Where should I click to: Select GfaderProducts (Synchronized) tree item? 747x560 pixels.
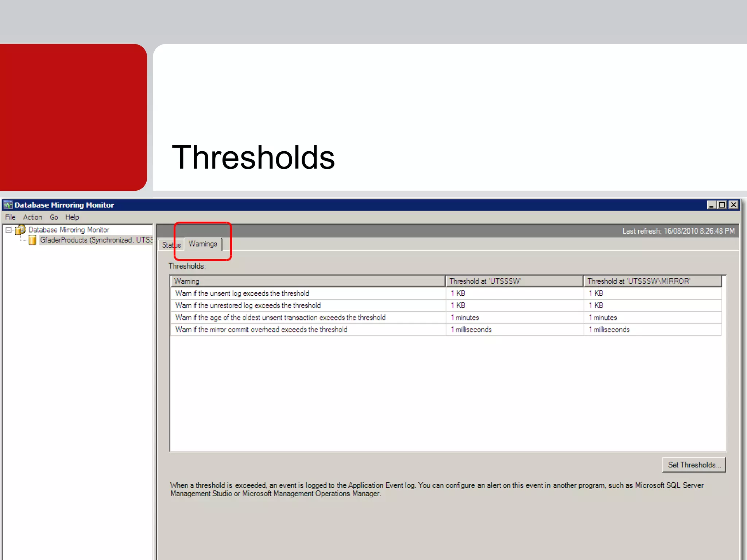(x=96, y=240)
